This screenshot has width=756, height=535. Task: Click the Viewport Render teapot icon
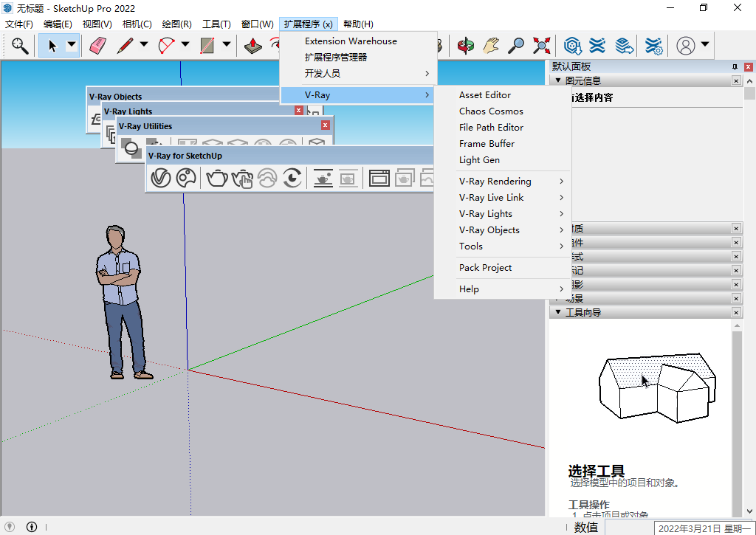click(323, 178)
